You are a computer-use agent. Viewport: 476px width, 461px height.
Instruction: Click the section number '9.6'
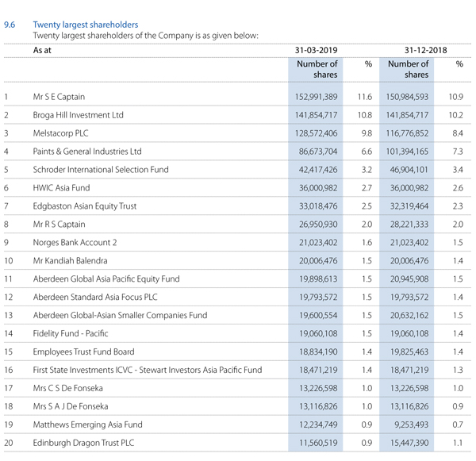pyautogui.click(x=10, y=25)
